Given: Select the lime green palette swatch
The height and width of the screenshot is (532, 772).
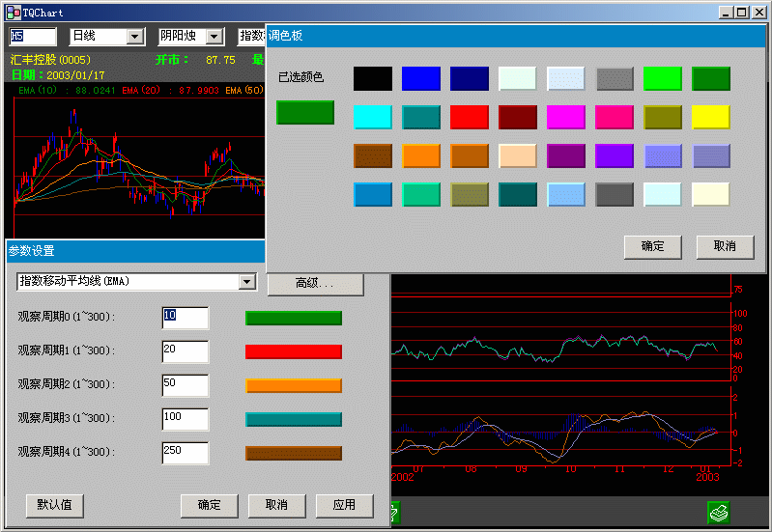Looking at the screenshot, I should (x=663, y=79).
